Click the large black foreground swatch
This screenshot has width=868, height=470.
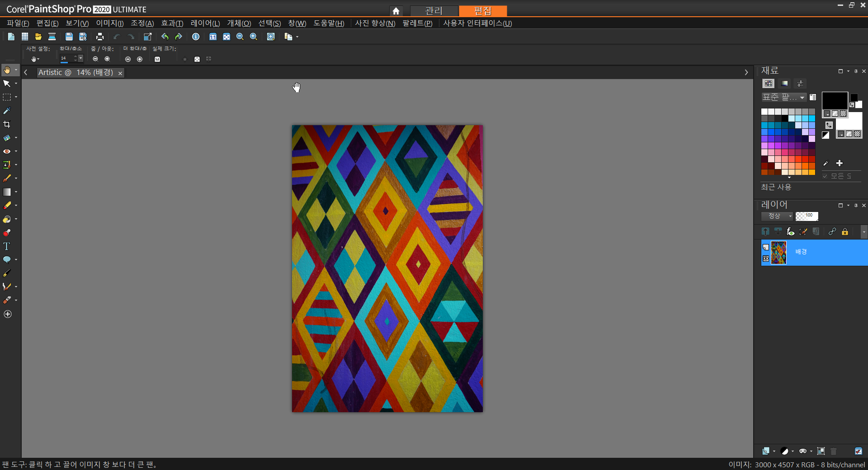click(x=835, y=100)
